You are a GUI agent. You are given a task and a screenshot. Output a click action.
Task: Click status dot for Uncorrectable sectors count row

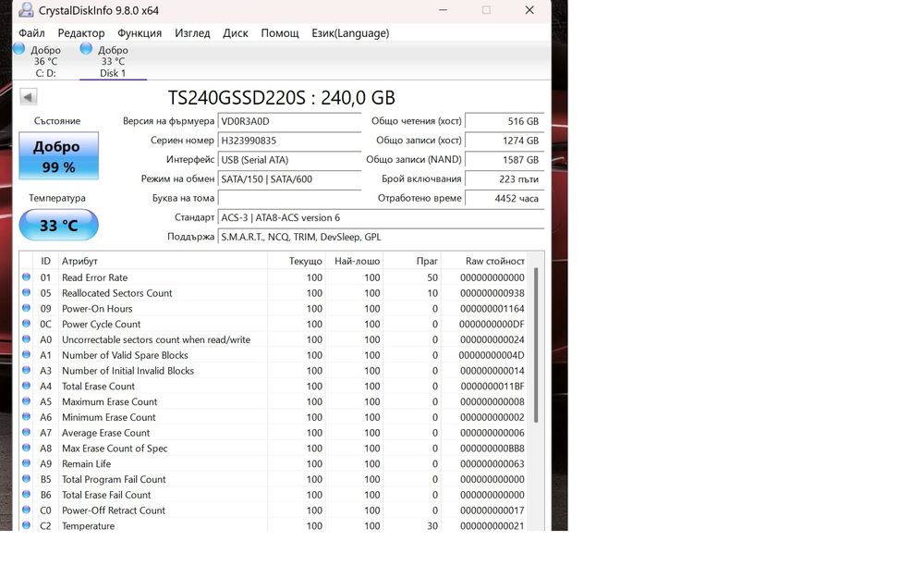click(27, 338)
